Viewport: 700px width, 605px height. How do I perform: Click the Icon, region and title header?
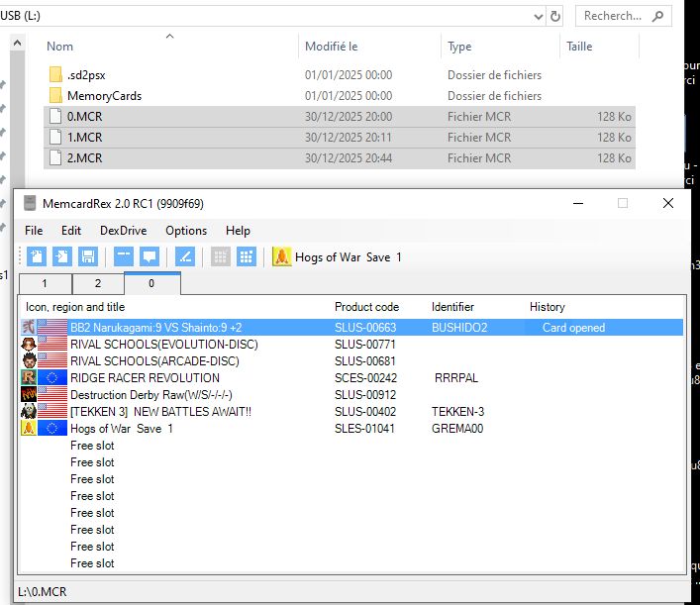[x=75, y=307]
